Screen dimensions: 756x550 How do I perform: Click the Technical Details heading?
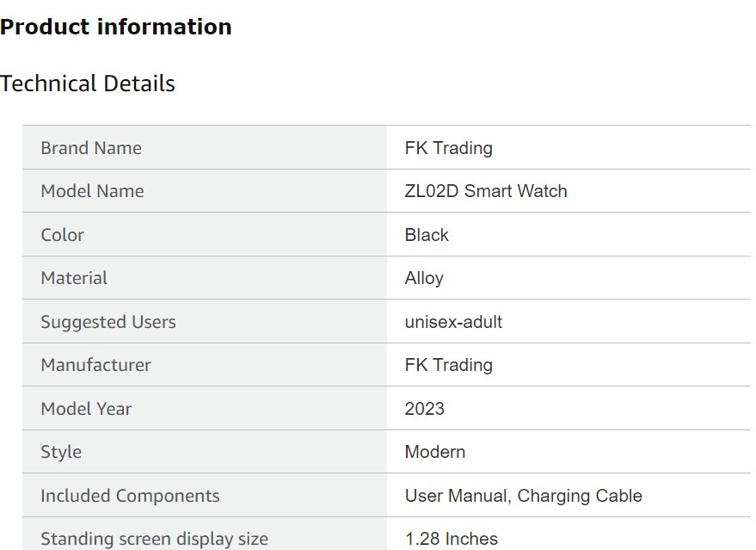[x=88, y=83]
